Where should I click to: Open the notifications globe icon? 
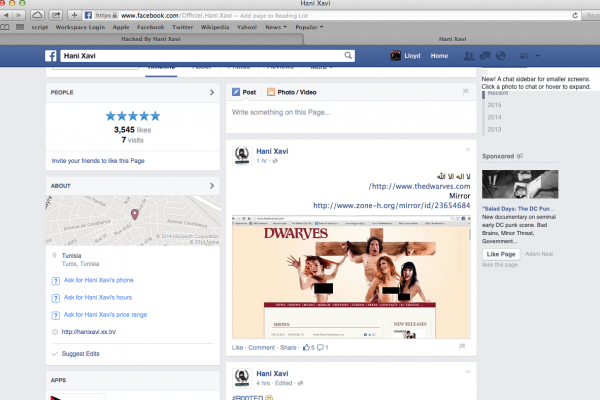pyautogui.click(x=499, y=56)
